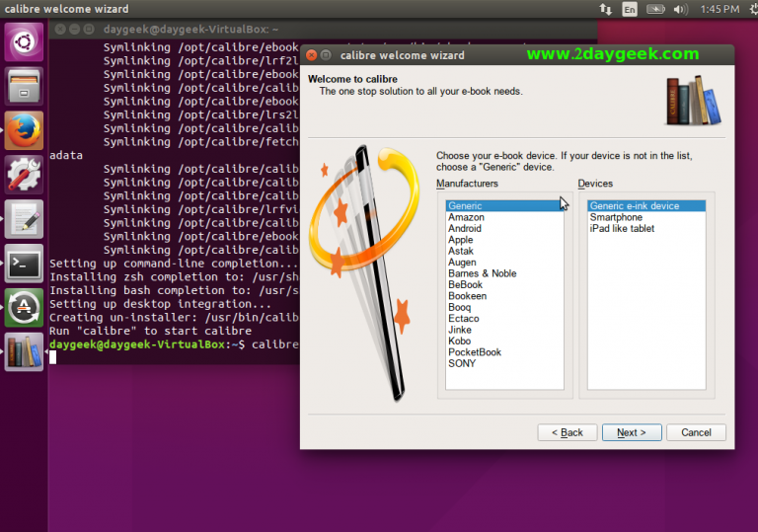The height and width of the screenshot is (532, 758).
Task: Click the 1:45 PM clock
Action: pos(720,9)
